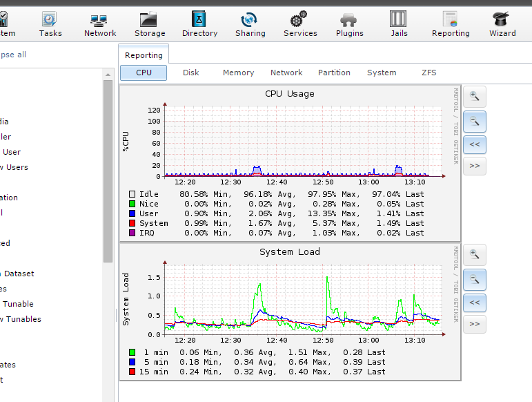This screenshot has width=532, height=402.
Task: Select the CPU reporting tab
Action: (x=144, y=73)
